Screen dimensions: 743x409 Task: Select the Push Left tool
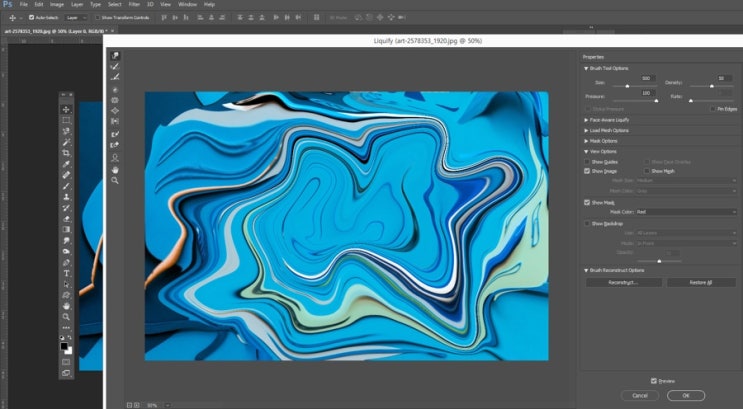(115, 121)
